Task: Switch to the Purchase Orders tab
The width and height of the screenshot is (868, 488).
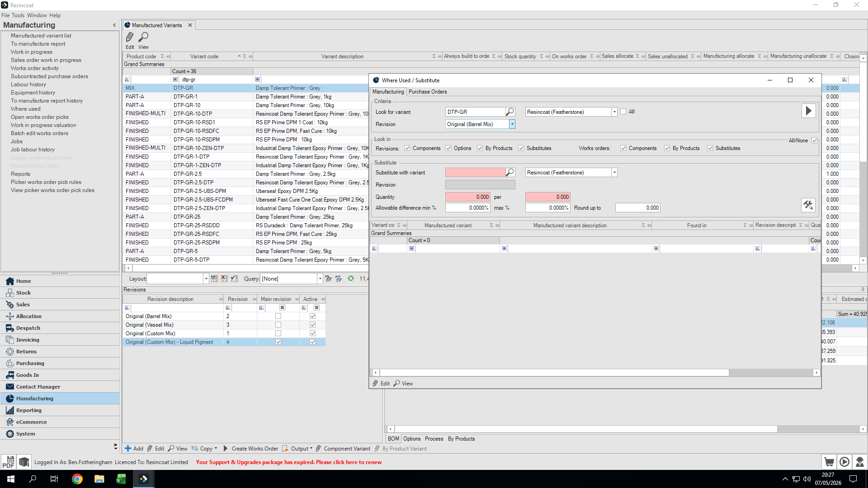Action: pos(428,92)
